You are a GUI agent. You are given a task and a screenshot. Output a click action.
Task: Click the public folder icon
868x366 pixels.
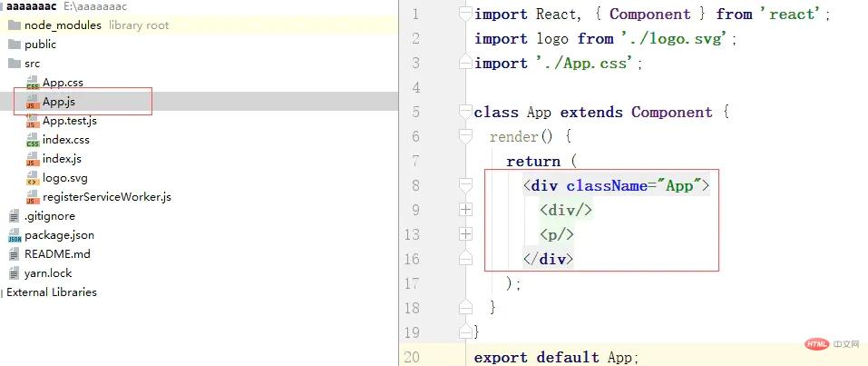tap(15, 45)
